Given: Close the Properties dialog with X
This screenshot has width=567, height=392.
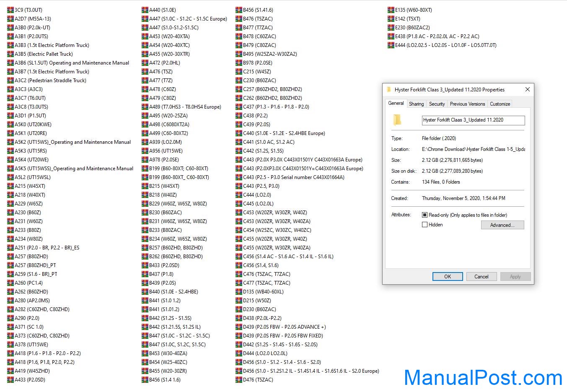Looking at the screenshot, I should (528, 89).
